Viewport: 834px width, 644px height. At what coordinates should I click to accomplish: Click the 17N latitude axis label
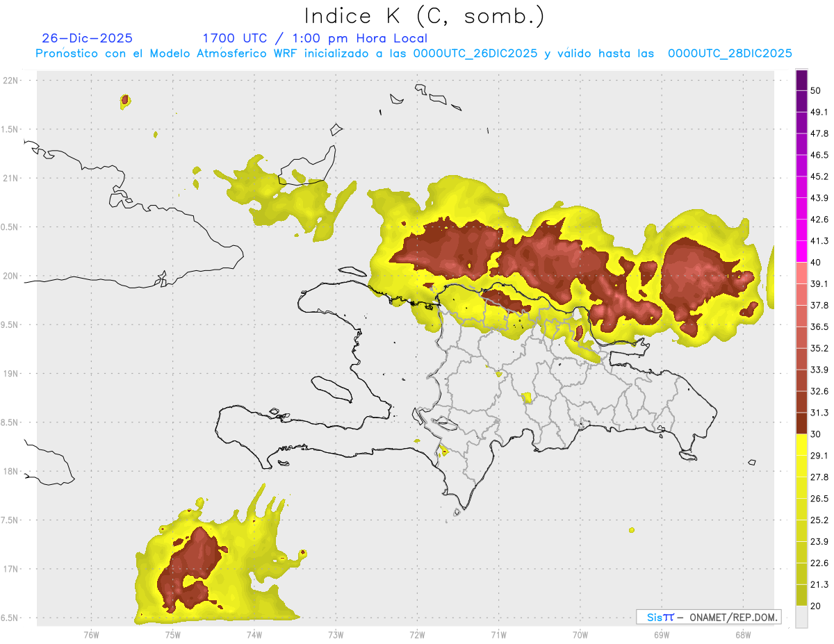click(x=12, y=569)
